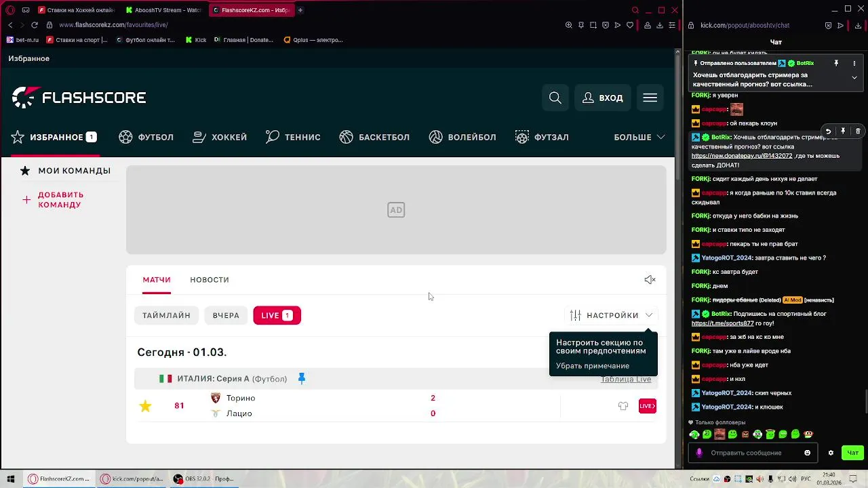
Task: Mute match sound notifications speaker icon
Action: click(650, 280)
